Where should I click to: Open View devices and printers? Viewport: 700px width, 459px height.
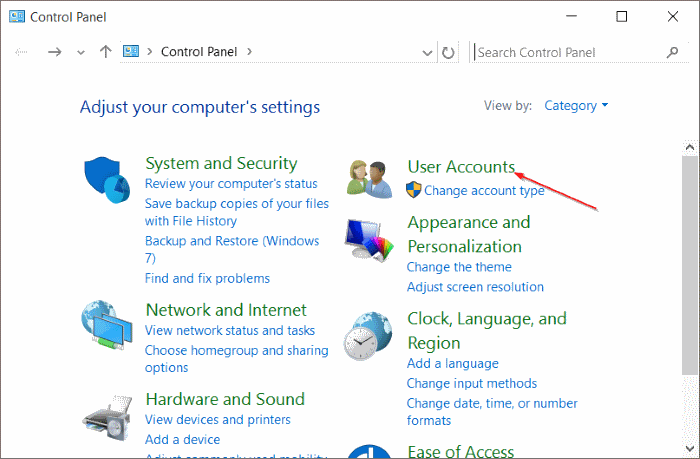(218, 420)
